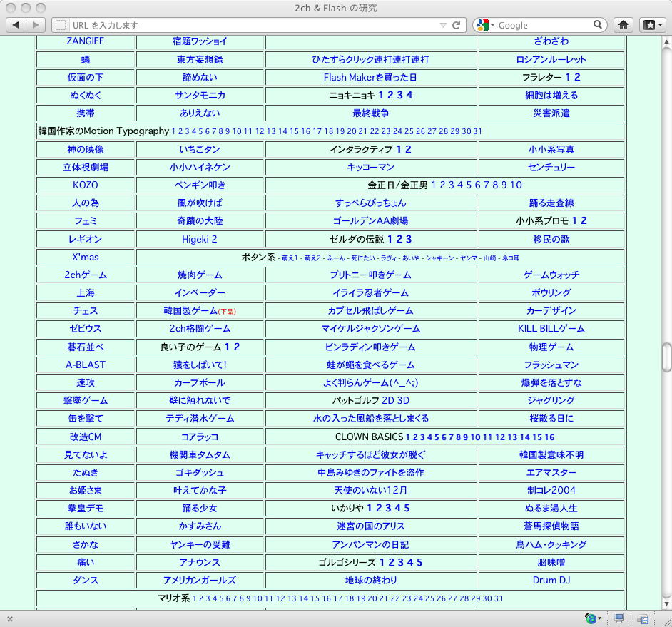
Task: Open the カーブボール link
Action: pyautogui.click(x=200, y=383)
